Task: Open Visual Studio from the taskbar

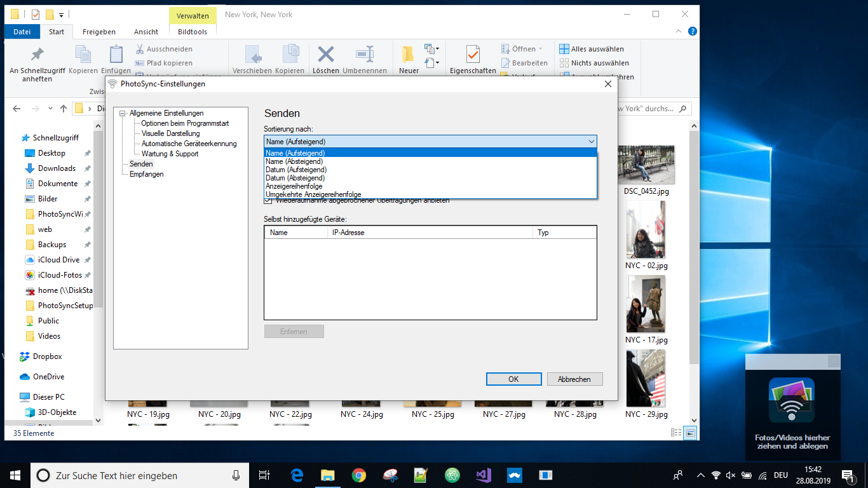Action: click(x=484, y=475)
